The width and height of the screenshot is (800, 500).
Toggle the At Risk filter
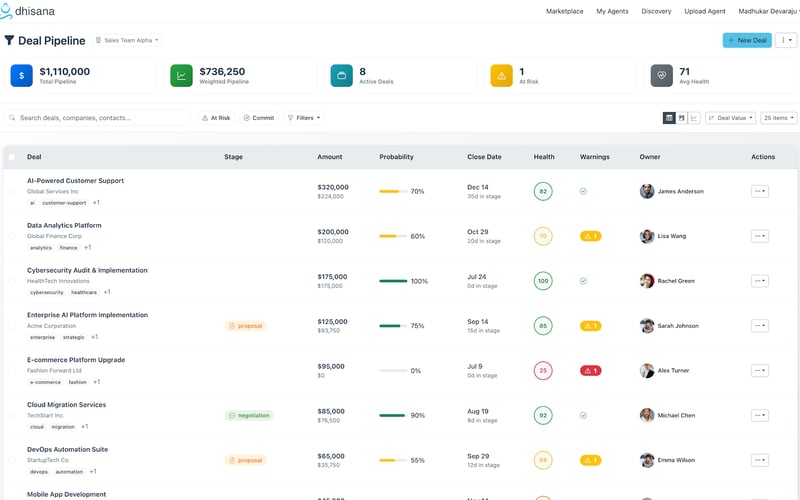pos(216,118)
